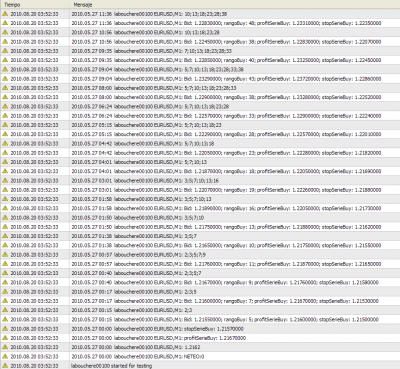Viewport: 400px width, 369px height.
Task: Click warning icon of 00:17 rangoBuy: 7 row
Action: (5, 301)
